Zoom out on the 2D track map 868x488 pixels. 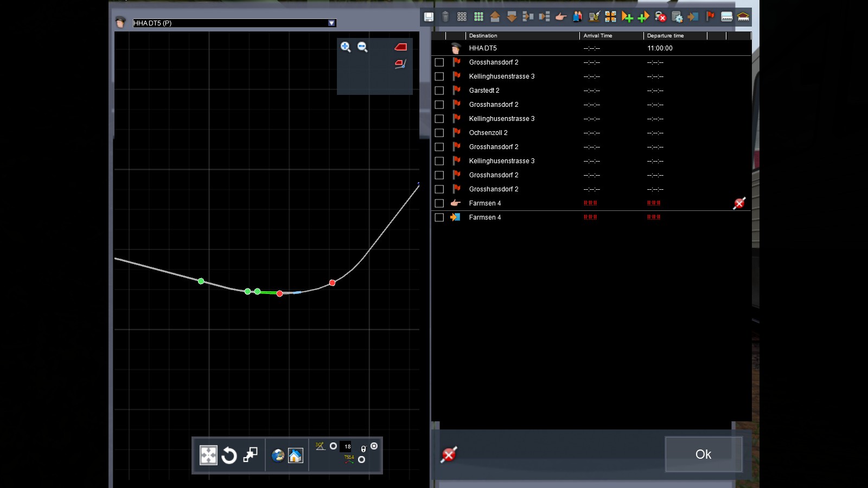362,47
